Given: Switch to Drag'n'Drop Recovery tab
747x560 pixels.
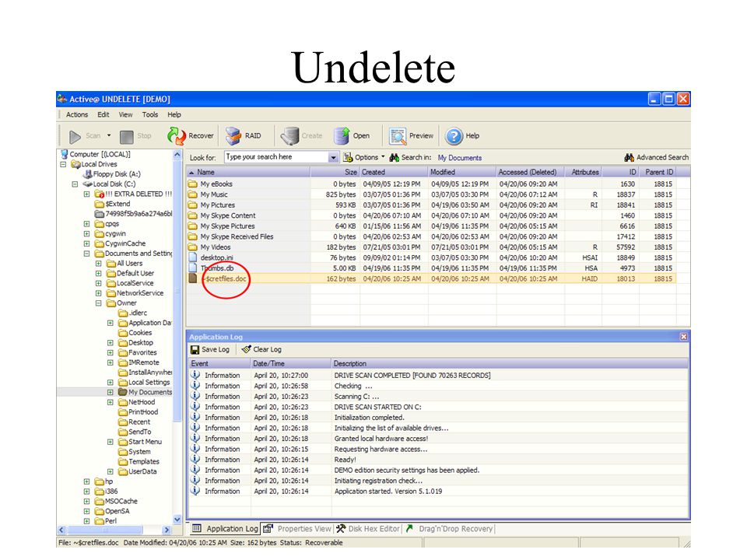Looking at the screenshot, I should point(449,529).
